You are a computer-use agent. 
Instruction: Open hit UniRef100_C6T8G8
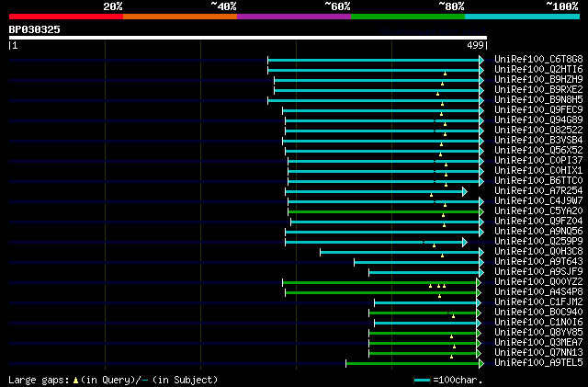538,60
